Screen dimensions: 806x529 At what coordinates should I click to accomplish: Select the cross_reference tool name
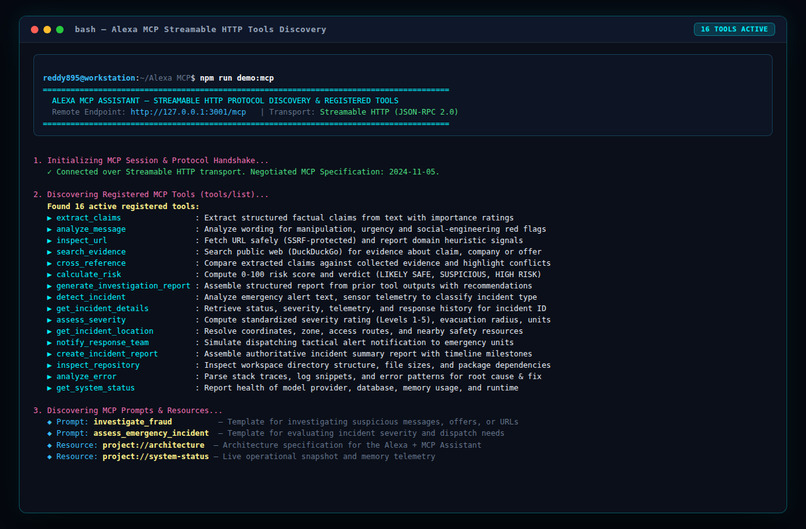(x=91, y=263)
